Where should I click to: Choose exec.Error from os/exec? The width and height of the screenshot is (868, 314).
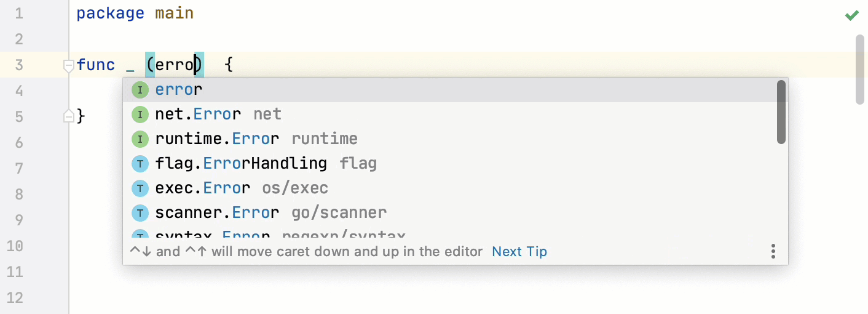coord(203,188)
